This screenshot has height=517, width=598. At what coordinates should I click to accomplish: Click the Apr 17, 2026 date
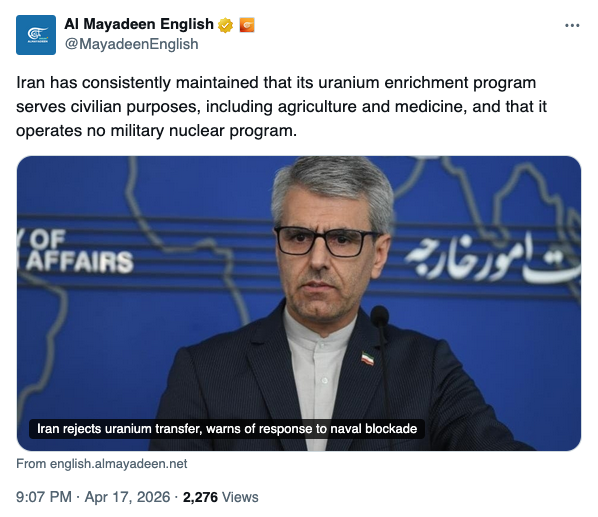[x=127, y=497]
